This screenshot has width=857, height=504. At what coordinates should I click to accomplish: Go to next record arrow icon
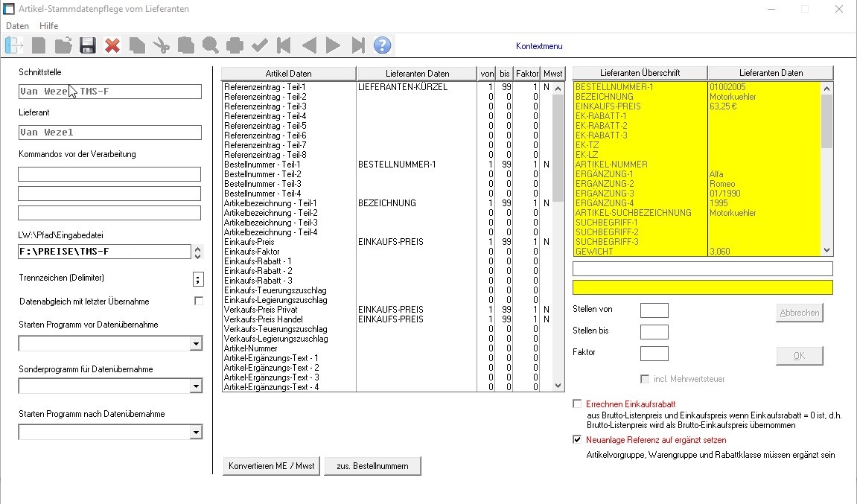click(x=333, y=45)
